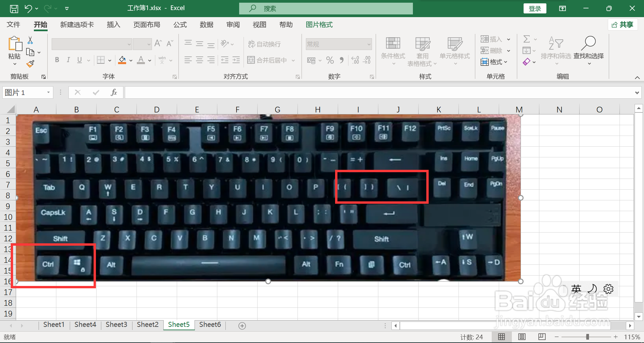Click the decrease indent icon
Image resolution: width=644 pixels, height=343 pixels.
point(225,60)
